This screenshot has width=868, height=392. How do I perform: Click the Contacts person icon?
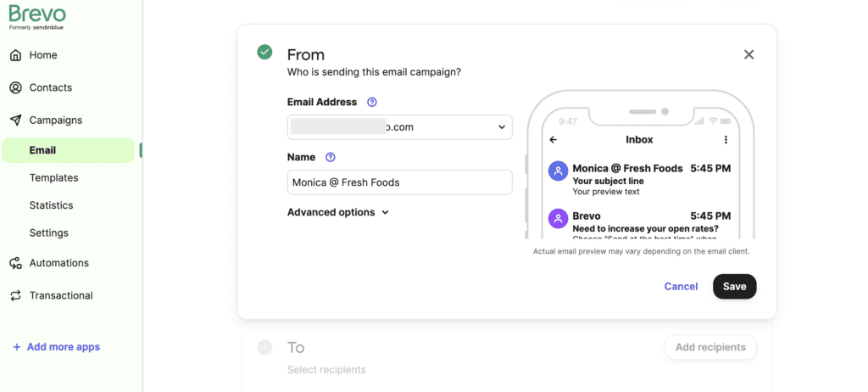16,87
